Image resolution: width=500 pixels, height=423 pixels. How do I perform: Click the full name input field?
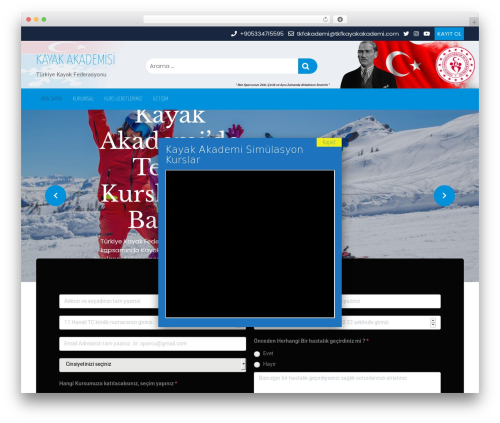109,301
